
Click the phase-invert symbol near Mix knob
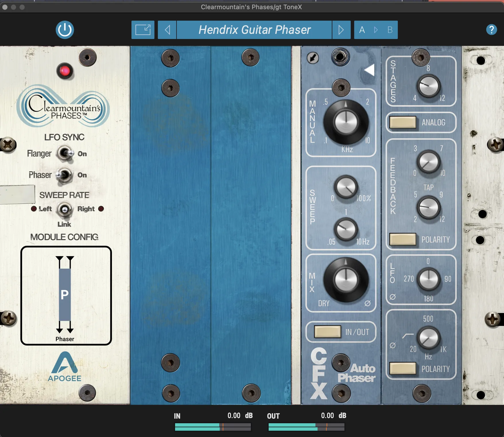pyautogui.click(x=367, y=303)
